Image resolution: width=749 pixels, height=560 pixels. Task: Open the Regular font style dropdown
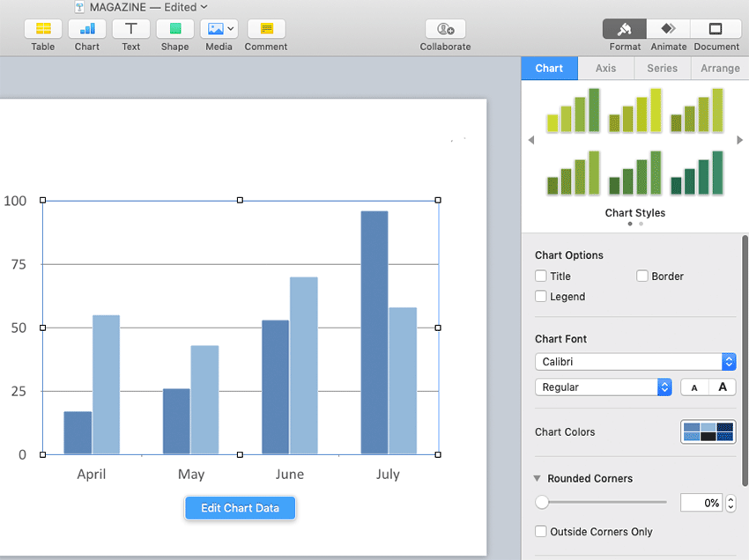[x=603, y=387]
